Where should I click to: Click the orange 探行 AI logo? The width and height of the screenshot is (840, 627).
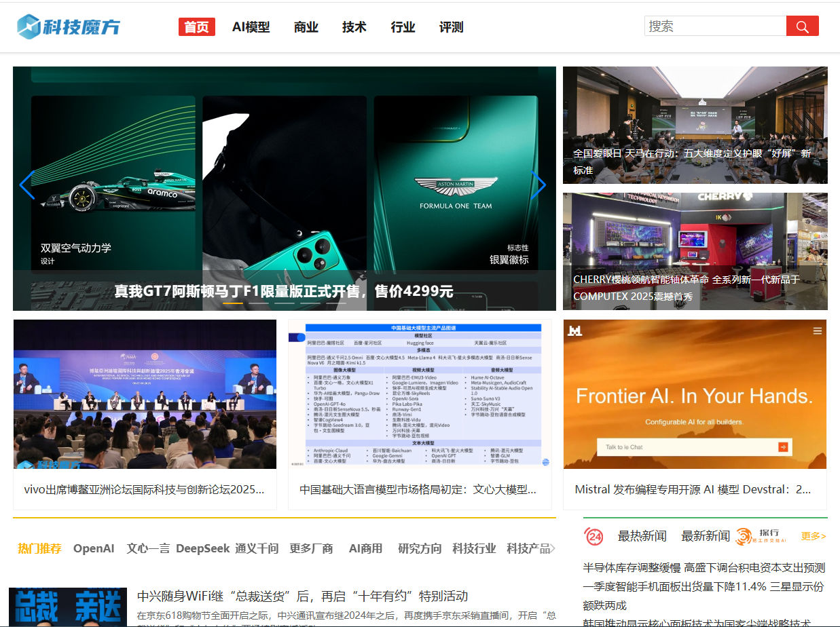[x=761, y=536]
